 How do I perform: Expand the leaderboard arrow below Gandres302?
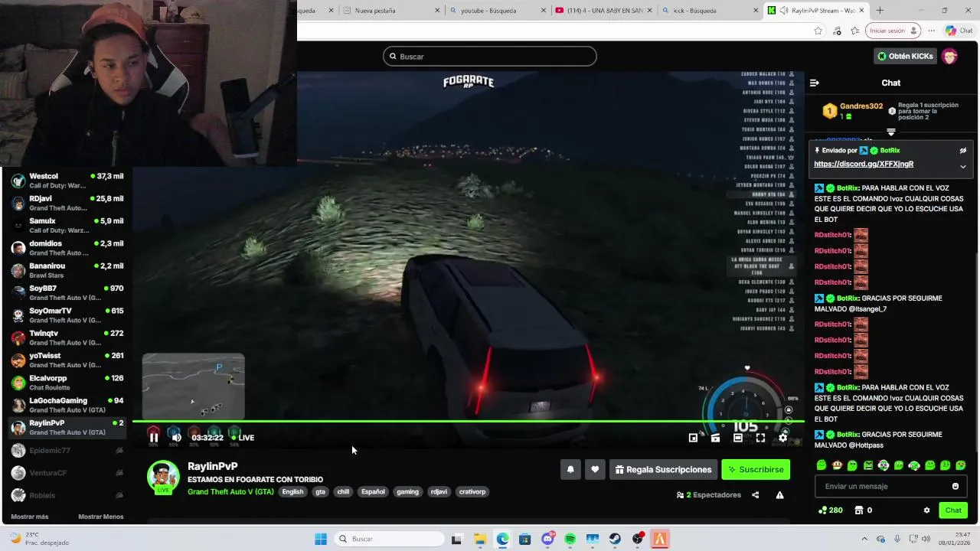tap(890, 132)
